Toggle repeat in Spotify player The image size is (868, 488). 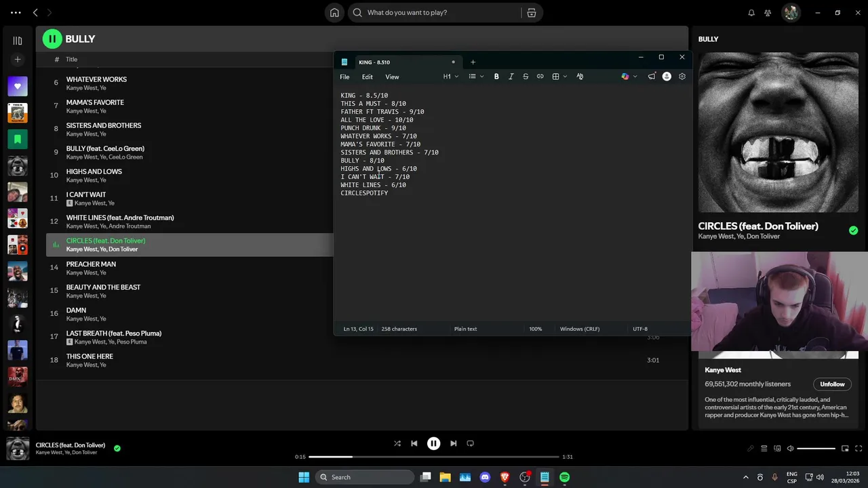point(470,443)
